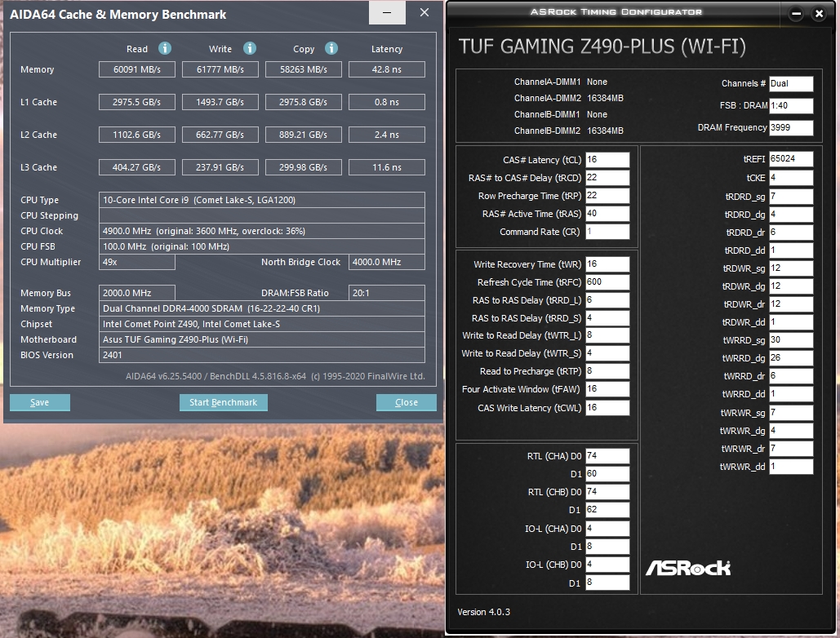
Task: Click the Refresh Cycle Time (tRFC) field
Action: tap(607, 282)
